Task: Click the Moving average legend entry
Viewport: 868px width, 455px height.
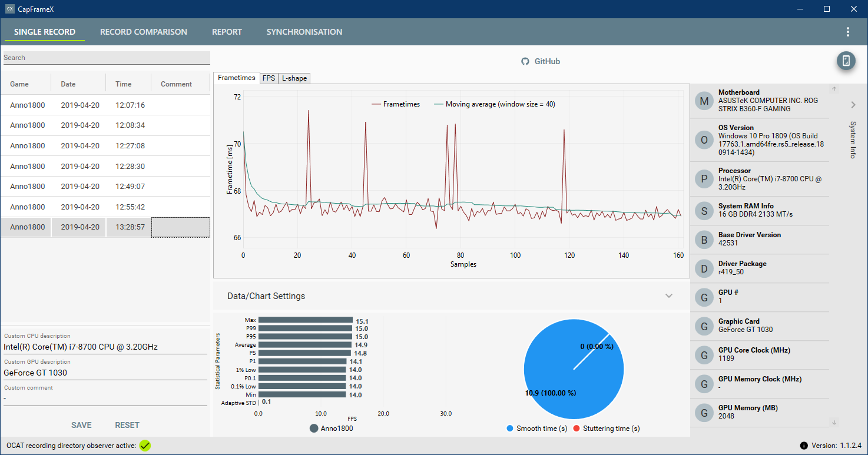Action: 495,104
